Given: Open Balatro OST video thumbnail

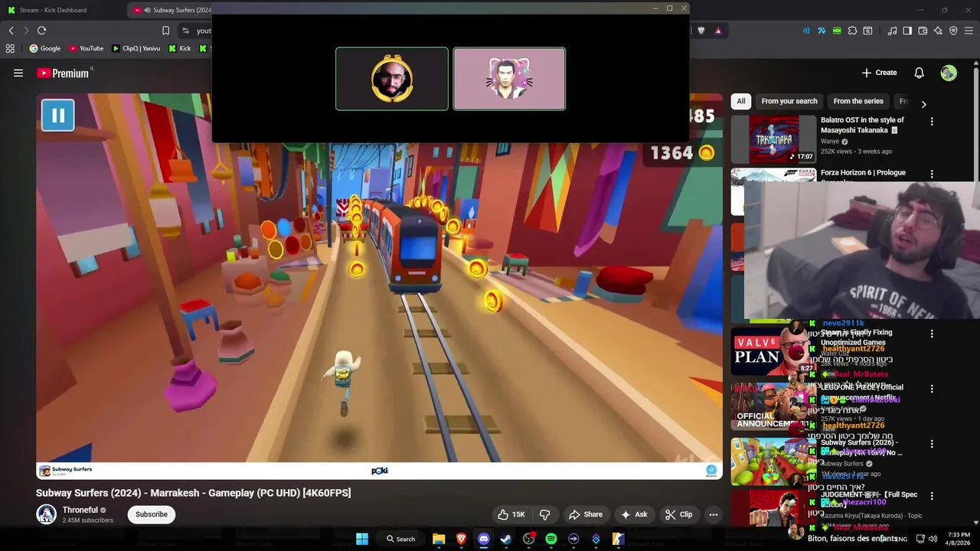Looking at the screenshot, I should coord(773,139).
